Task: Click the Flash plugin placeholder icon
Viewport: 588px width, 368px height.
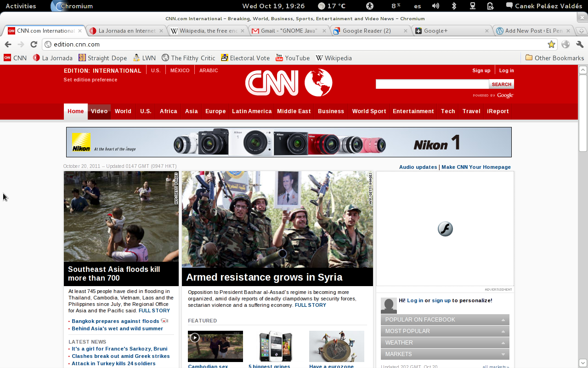Action: [x=445, y=229]
